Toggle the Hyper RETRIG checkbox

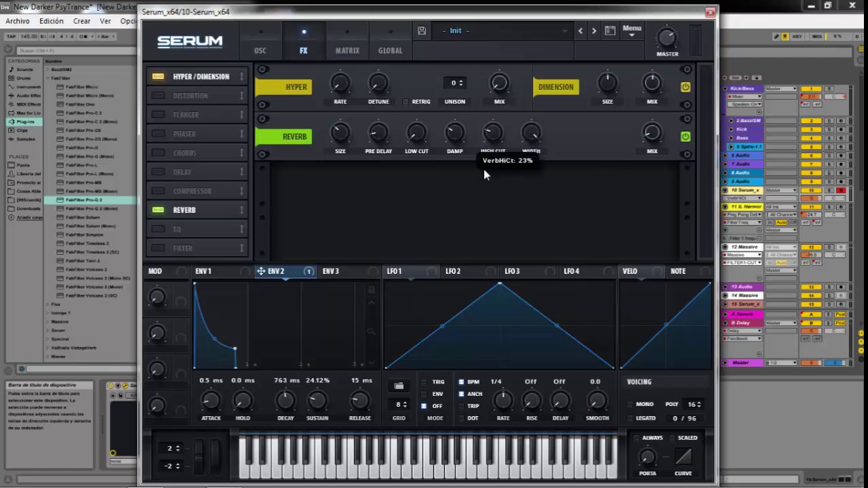click(x=406, y=102)
